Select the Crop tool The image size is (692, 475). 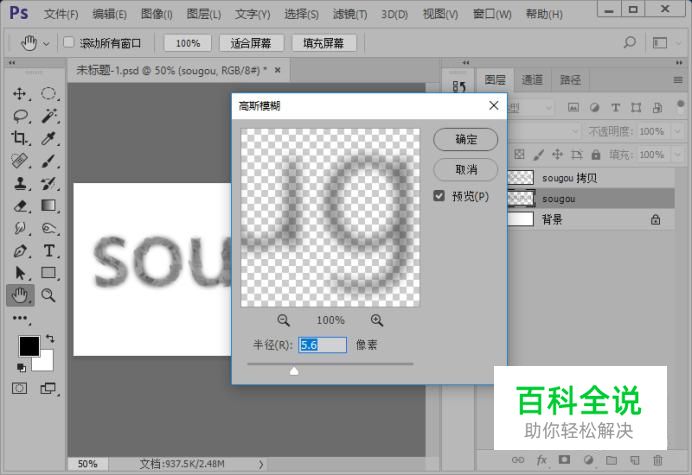point(19,138)
